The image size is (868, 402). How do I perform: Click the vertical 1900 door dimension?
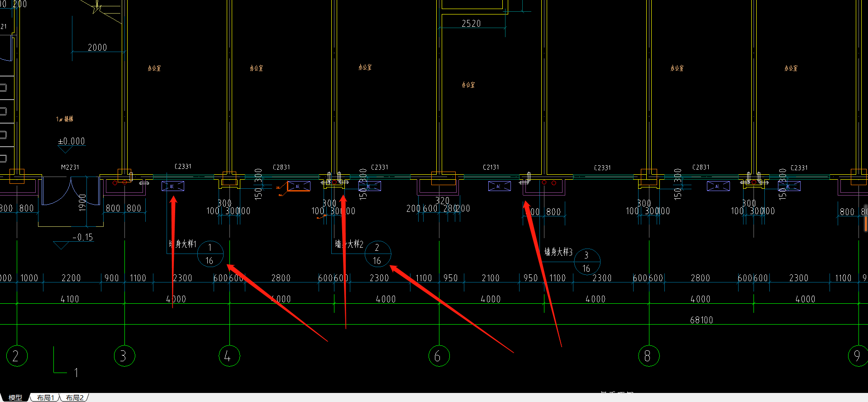pos(82,202)
